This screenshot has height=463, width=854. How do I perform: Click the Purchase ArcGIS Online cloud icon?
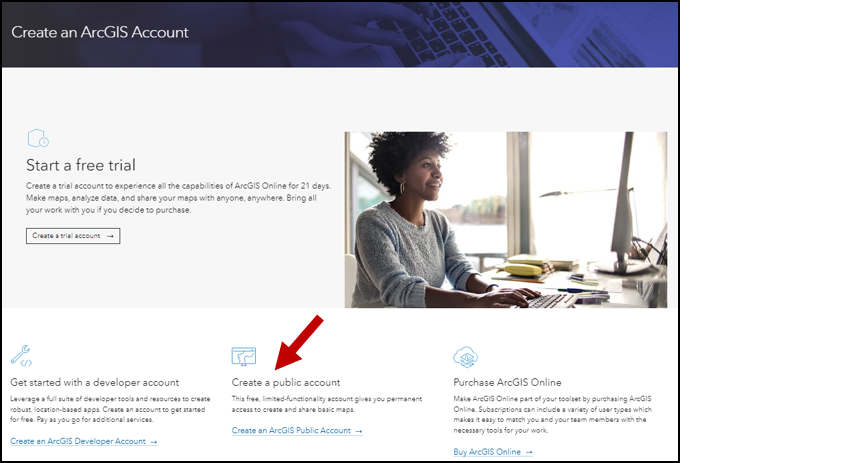(465, 357)
